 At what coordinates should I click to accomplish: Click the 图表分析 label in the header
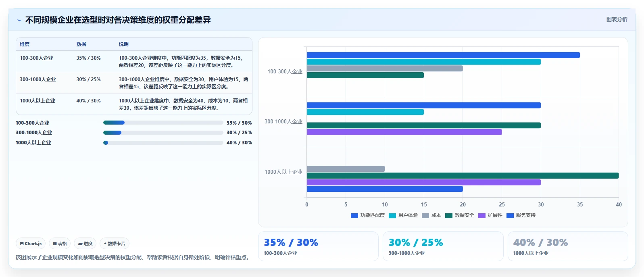[617, 19]
